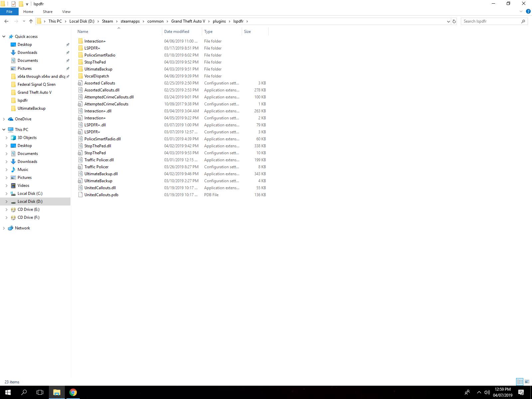532x399 pixels.
Task: Collapse the This PC tree node
Action: click(4, 130)
